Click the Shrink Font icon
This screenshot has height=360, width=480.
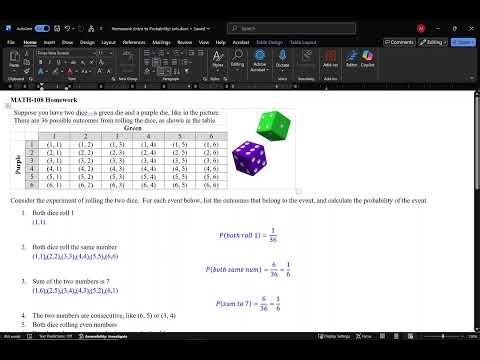pyautogui.click(x=109, y=71)
